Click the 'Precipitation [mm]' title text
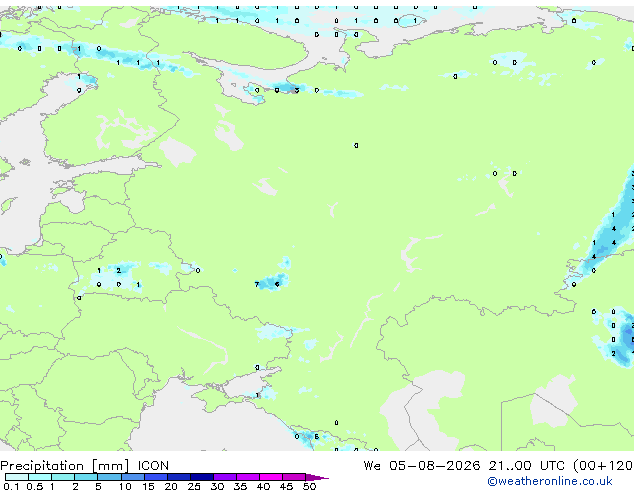The width and height of the screenshot is (634, 490). (x=65, y=466)
